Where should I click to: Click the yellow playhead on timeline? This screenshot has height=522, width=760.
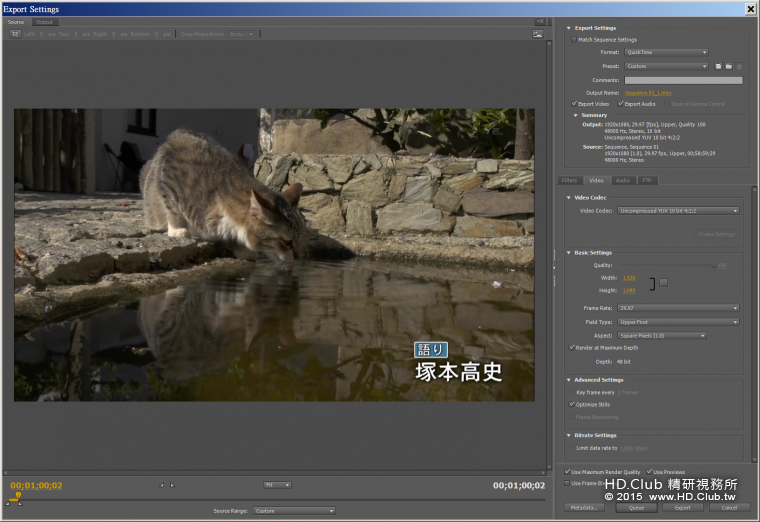(18, 496)
